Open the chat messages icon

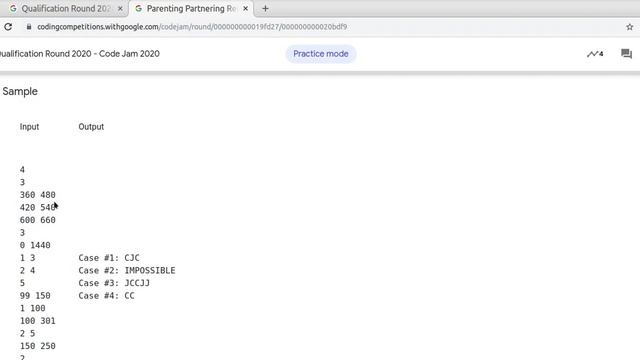pos(626,54)
